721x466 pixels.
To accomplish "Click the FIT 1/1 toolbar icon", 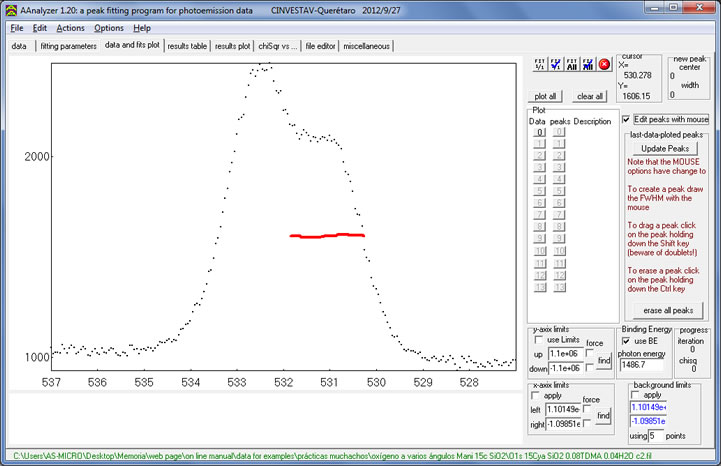I will (x=541, y=64).
